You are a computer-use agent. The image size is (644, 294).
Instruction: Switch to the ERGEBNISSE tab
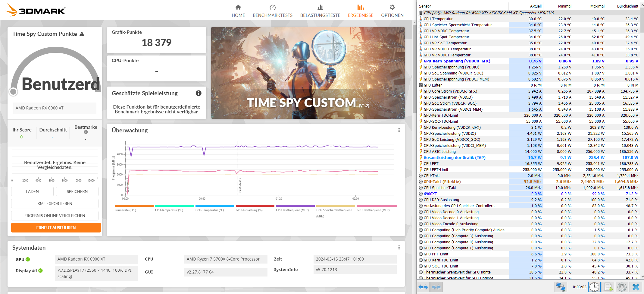coord(361,11)
